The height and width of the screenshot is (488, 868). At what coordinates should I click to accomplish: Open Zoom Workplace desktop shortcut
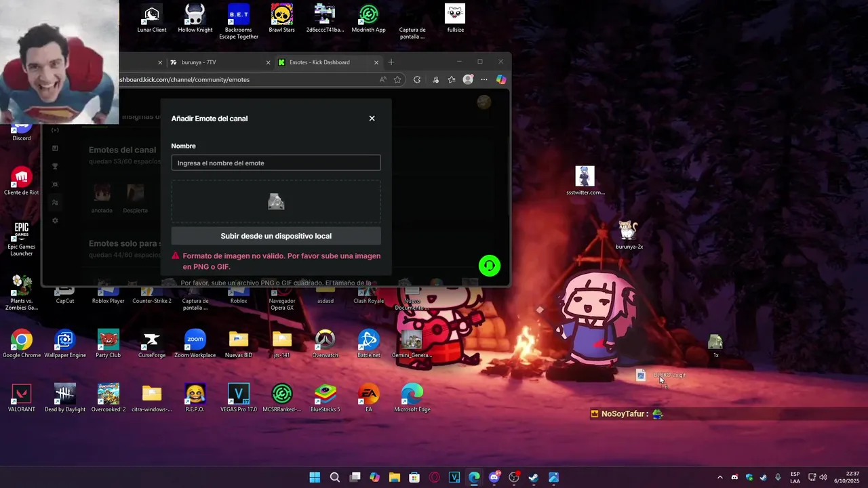(x=195, y=344)
